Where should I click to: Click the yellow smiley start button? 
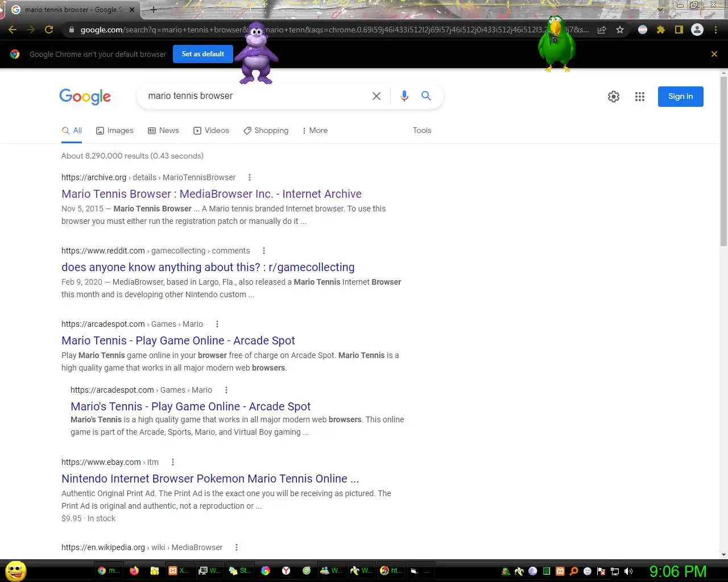16,571
